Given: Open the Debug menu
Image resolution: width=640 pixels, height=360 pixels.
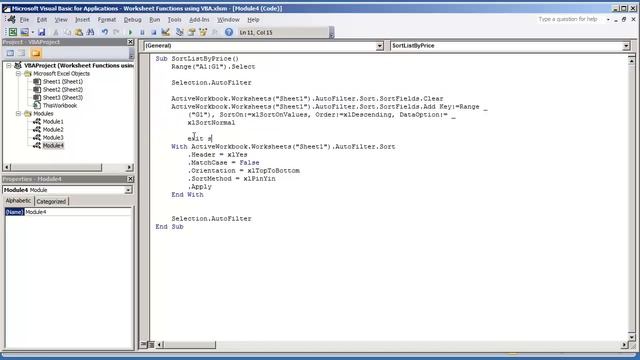Looking at the screenshot, I should tap(133, 20).
